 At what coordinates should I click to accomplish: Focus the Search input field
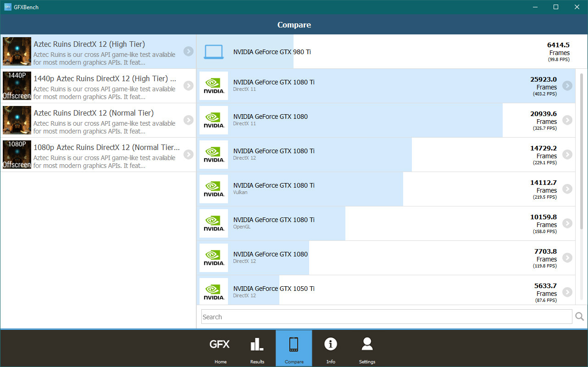[387, 317]
